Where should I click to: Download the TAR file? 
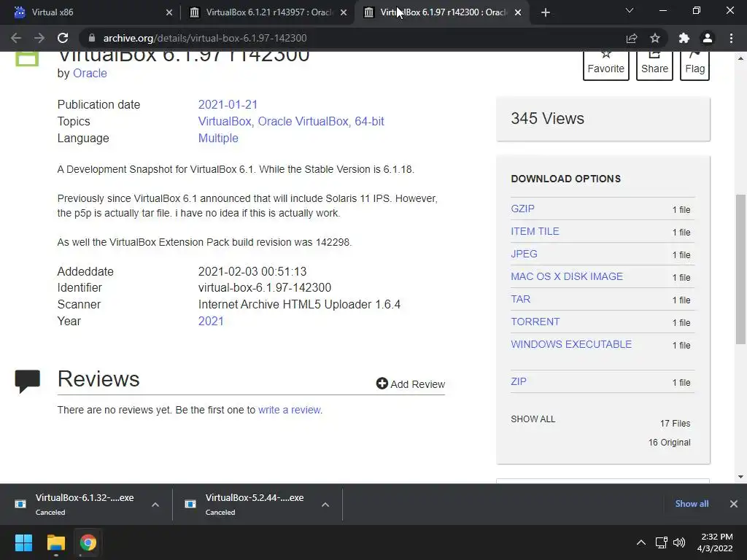coord(521,299)
